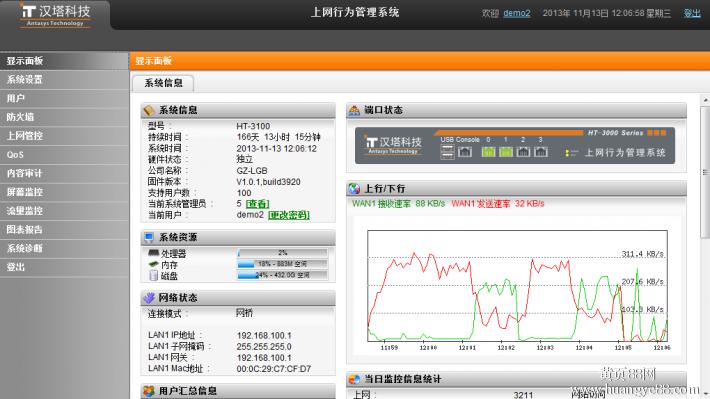Open 上网管控 in sidebar
This screenshot has height=399, width=710.
click(x=64, y=136)
